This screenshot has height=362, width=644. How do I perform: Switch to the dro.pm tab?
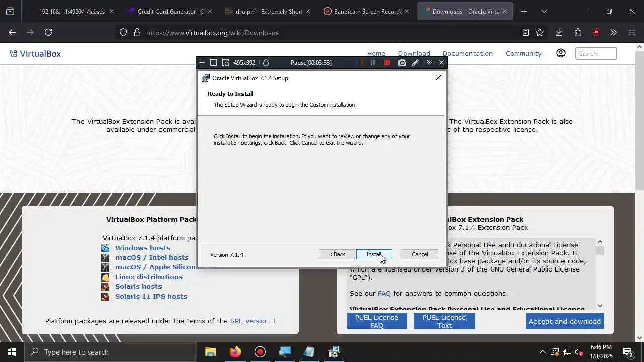268,11
